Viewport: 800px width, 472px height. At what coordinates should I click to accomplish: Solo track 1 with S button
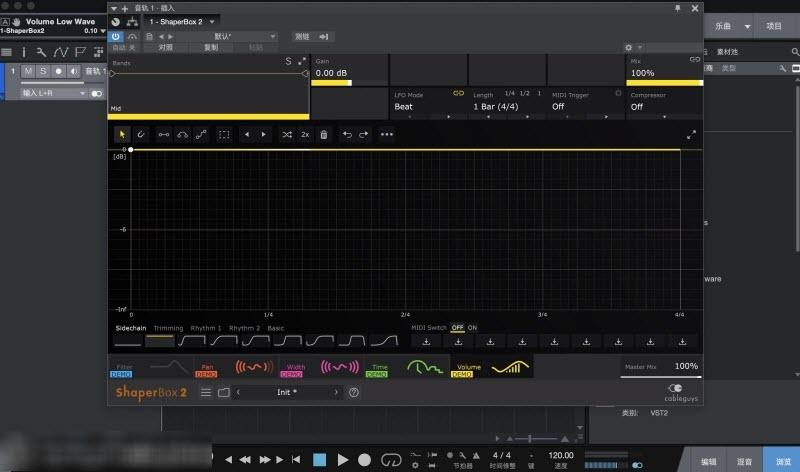pos(43,71)
